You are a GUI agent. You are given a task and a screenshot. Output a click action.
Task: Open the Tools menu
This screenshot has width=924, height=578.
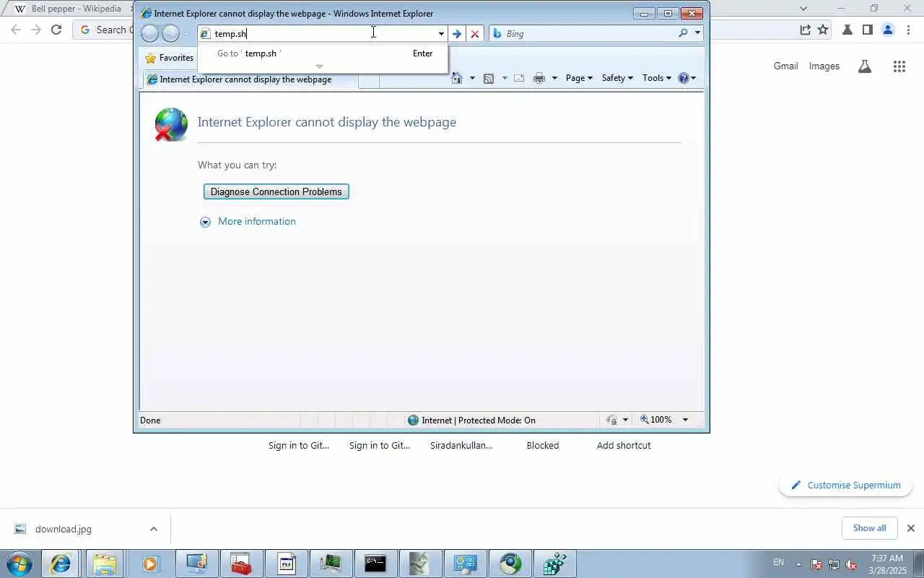pos(656,78)
